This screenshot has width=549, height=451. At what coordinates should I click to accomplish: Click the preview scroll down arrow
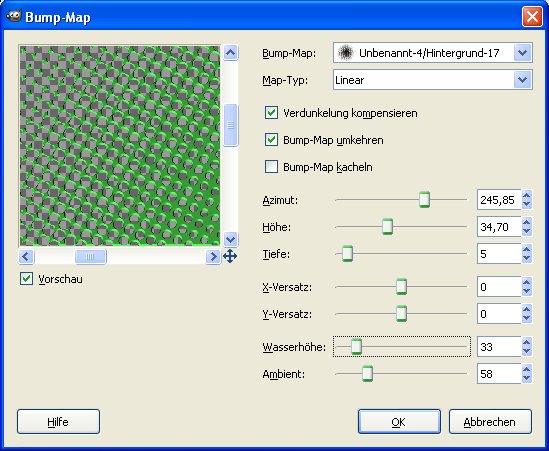[230, 240]
